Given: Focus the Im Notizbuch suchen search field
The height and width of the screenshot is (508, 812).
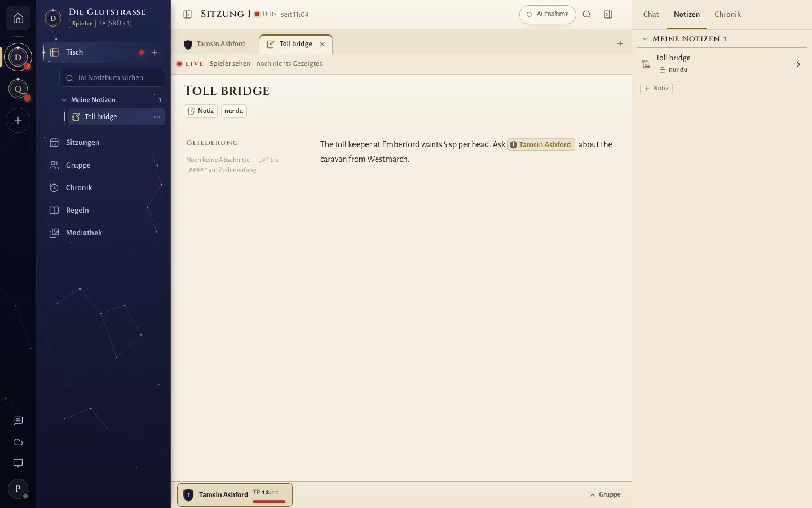Looking at the screenshot, I should 112,78.
